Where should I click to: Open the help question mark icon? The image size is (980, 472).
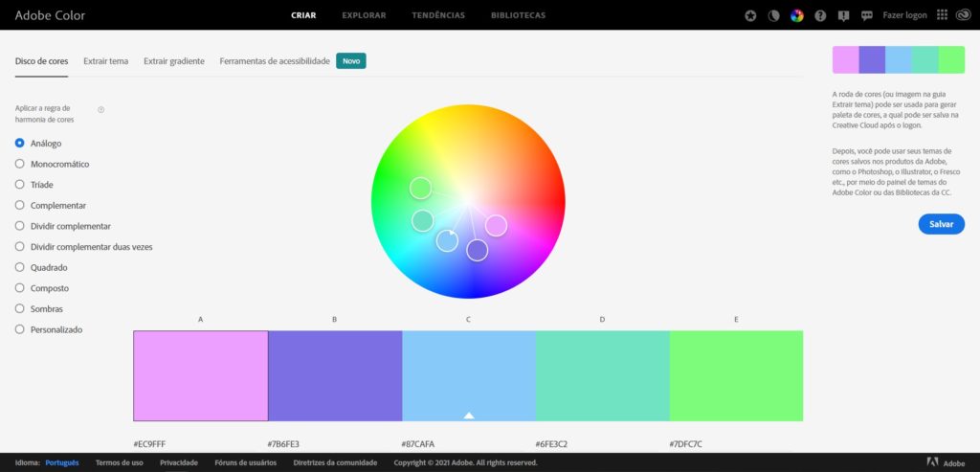point(820,15)
